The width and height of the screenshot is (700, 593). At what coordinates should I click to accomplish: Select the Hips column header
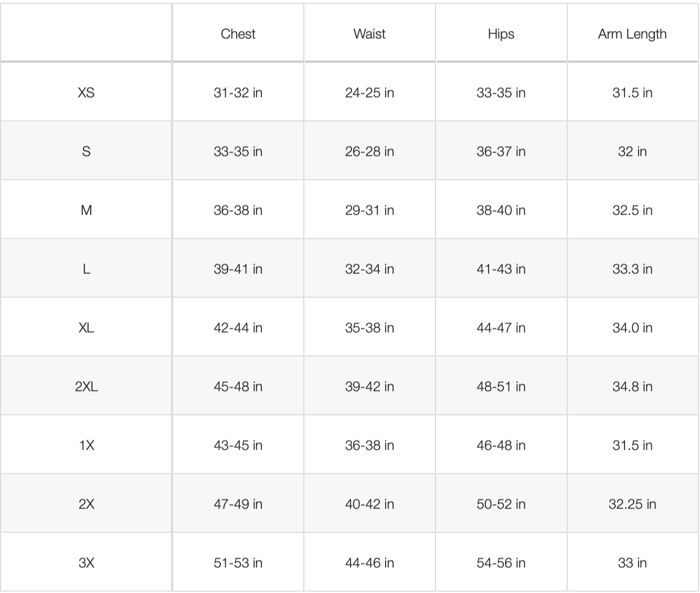coord(501,34)
